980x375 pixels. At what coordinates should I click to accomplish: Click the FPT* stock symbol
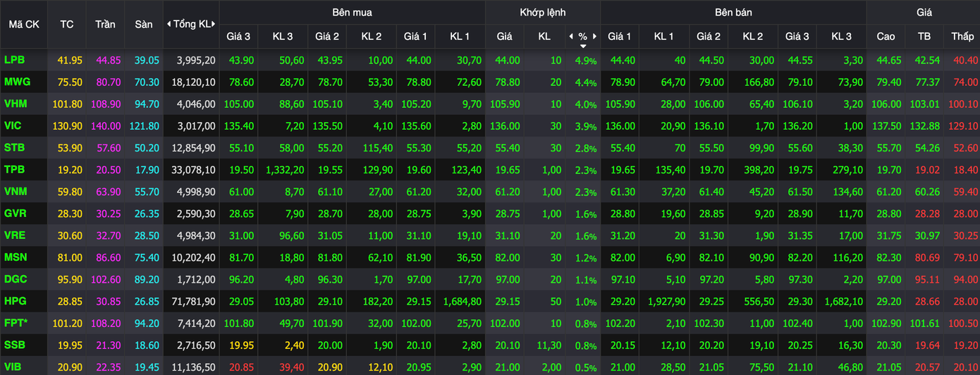17,323
